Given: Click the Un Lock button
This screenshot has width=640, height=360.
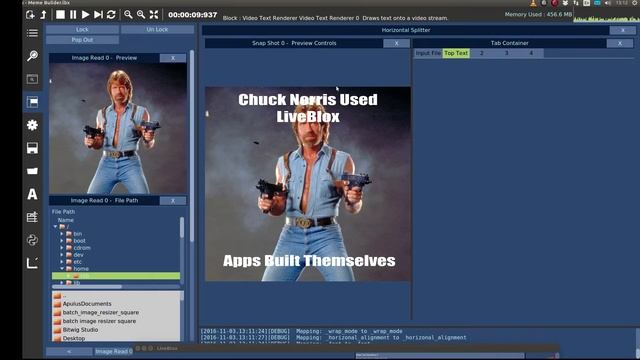Looking at the screenshot, I should [157, 29].
